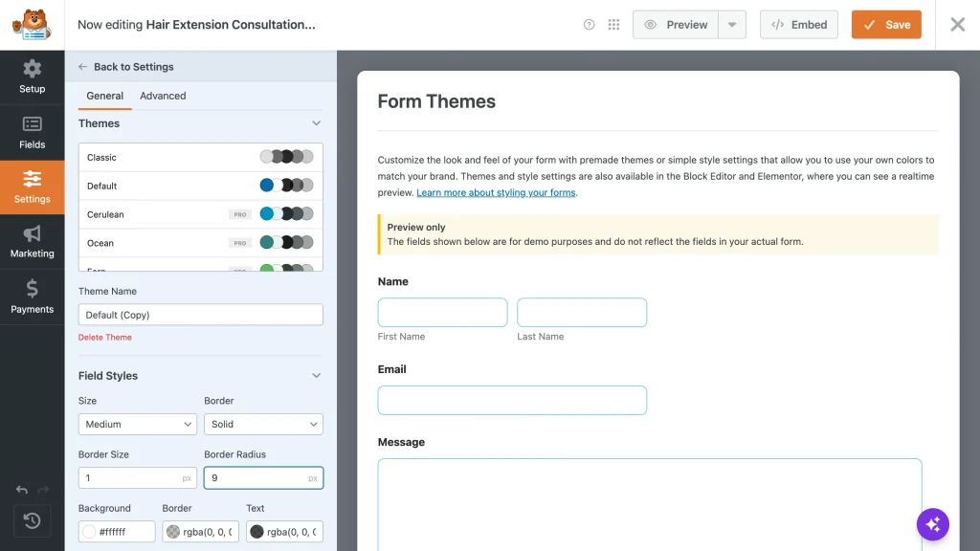This screenshot has width=980, height=551.
Task: Open the Settings panel
Action: point(32,187)
